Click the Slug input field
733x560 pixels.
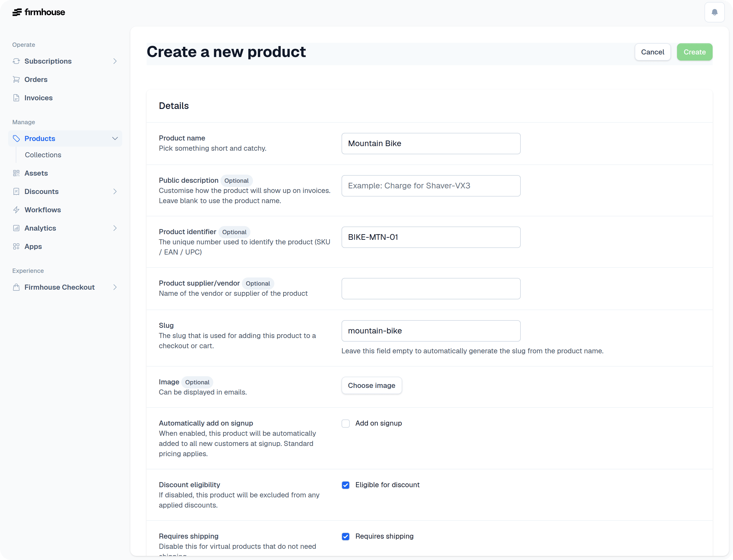click(x=431, y=331)
